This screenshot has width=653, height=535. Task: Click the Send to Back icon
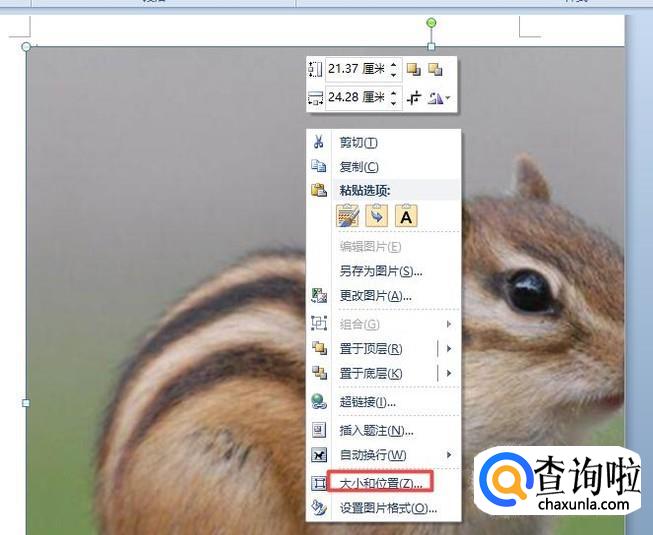coord(319,373)
